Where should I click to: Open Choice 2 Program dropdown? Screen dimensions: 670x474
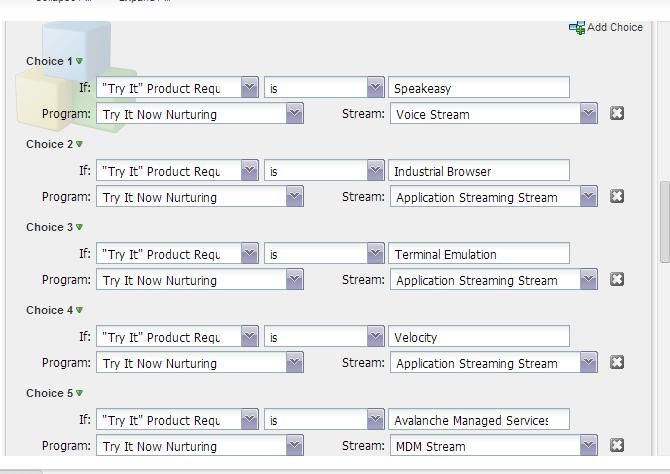(294, 197)
